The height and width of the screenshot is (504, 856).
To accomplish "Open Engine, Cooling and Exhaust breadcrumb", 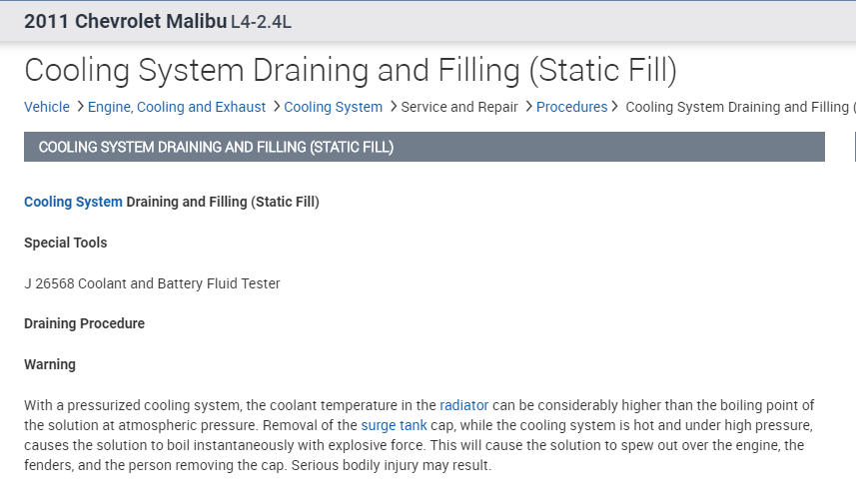I will [x=177, y=107].
